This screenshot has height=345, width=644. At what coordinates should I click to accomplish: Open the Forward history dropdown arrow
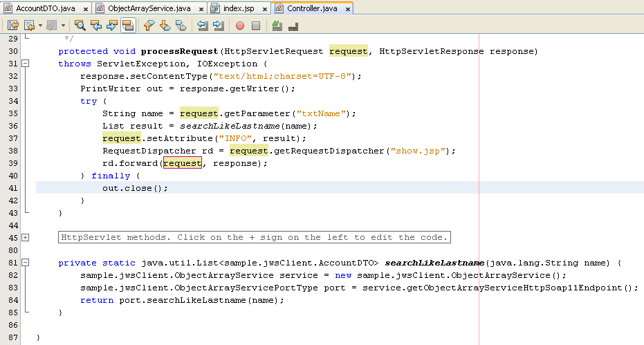coord(63,26)
